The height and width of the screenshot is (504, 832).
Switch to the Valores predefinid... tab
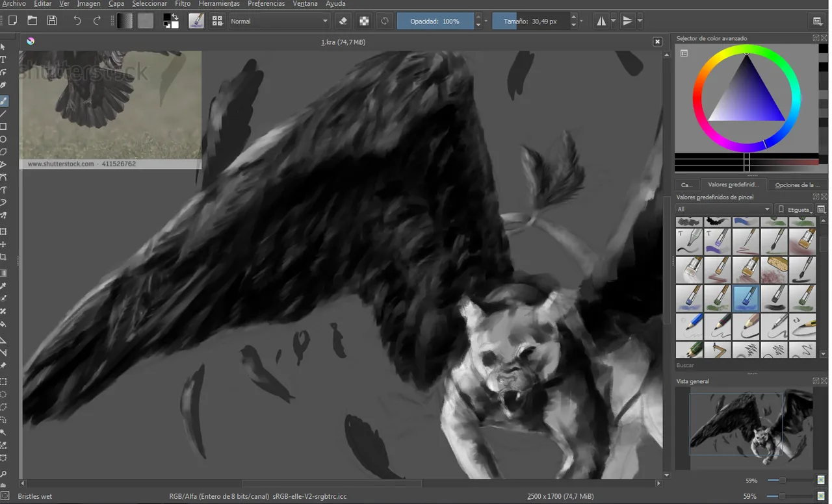pos(733,184)
